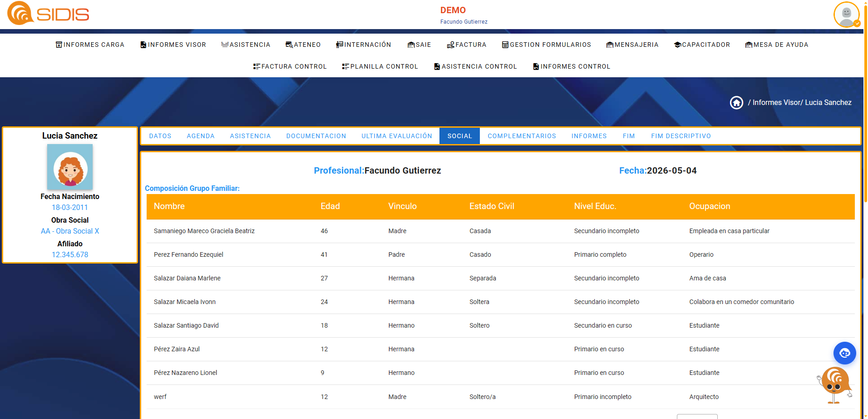
Task: Open the ATENEO menu
Action: [303, 45]
